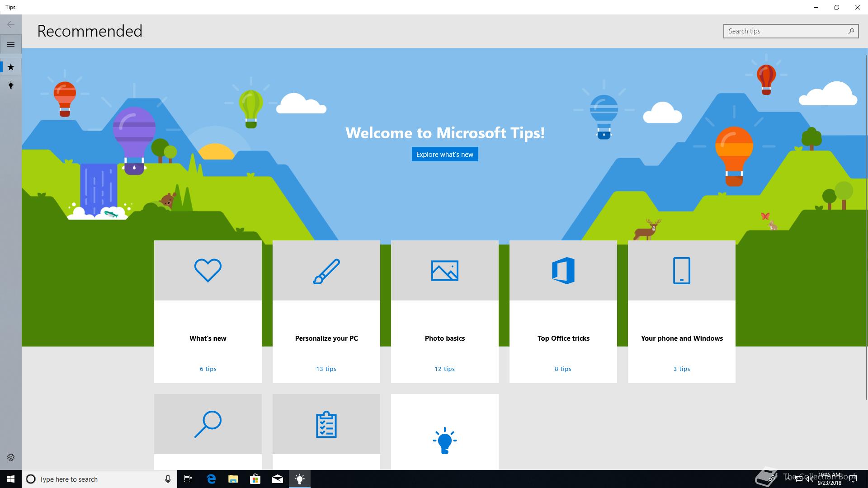Open the checklist clipboard tile

click(x=326, y=425)
